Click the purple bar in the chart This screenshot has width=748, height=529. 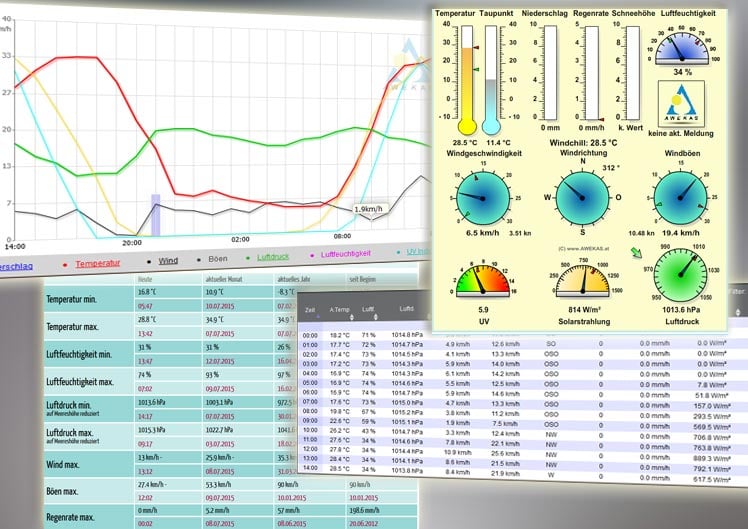point(156,215)
